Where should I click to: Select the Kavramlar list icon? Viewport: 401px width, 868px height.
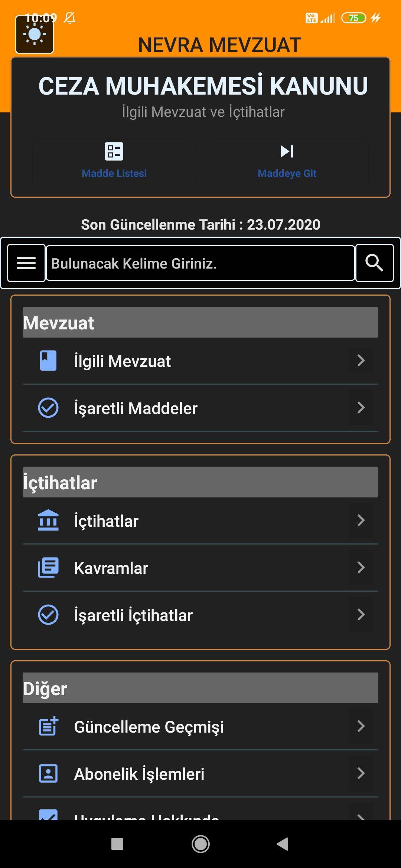pos(49,568)
